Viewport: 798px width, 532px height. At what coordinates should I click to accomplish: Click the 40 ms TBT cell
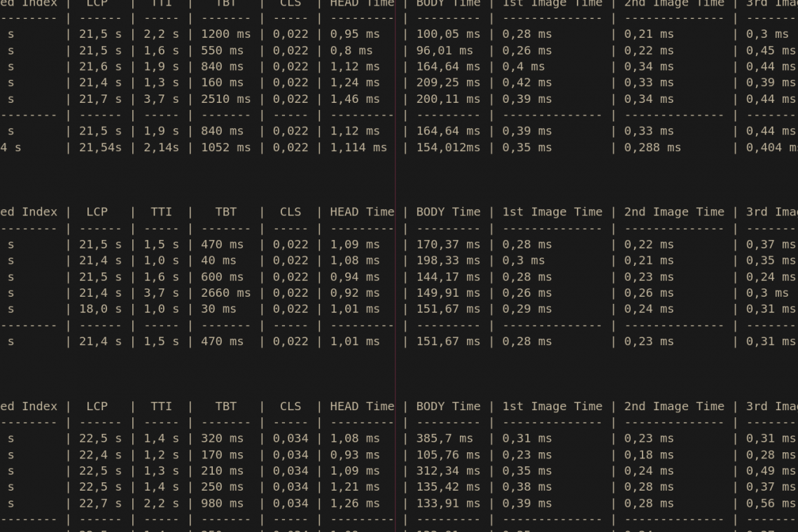coord(218,260)
